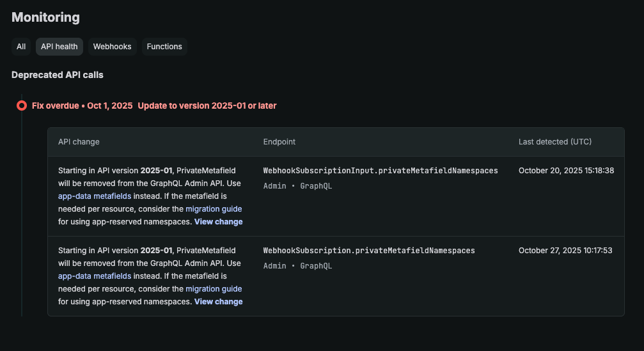
Task: Click the October 27, 2025 10:17:53 timestamp
Action: pos(565,251)
